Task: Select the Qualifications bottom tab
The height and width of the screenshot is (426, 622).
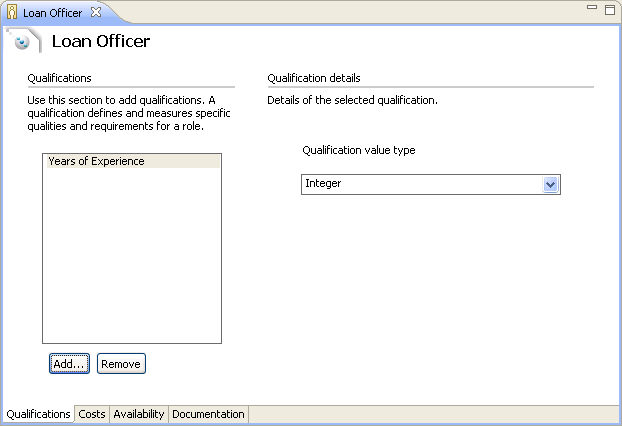Action: click(38, 414)
